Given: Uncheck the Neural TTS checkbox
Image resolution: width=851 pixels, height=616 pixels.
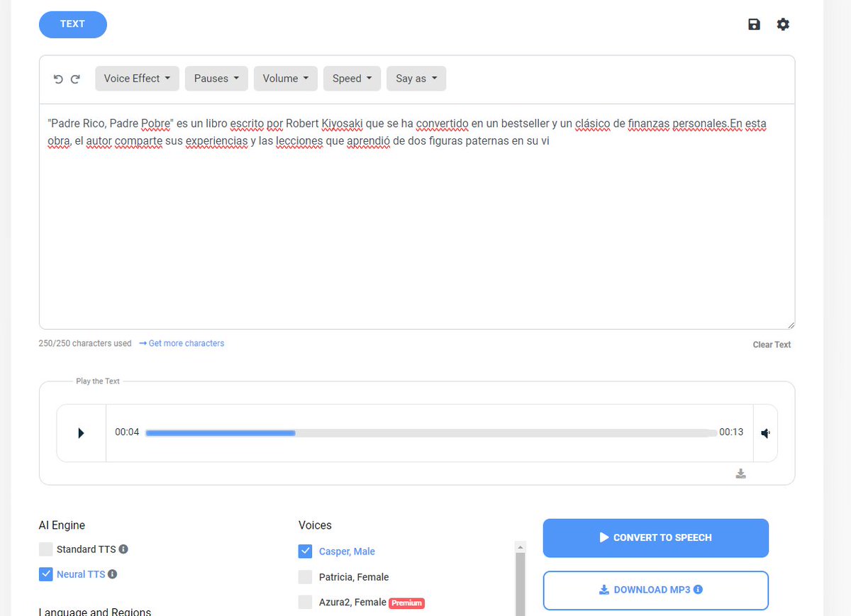Looking at the screenshot, I should tap(45, 574).
